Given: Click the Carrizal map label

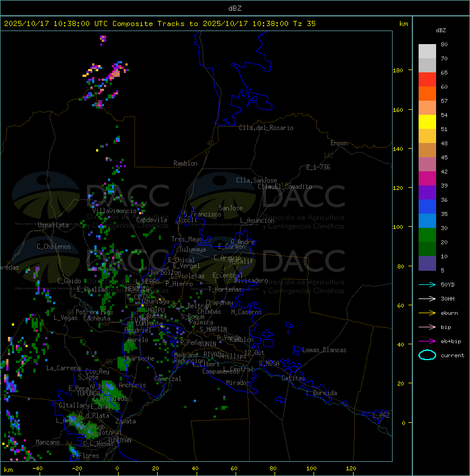Looking at the screenshot, I should coord(167,379).
